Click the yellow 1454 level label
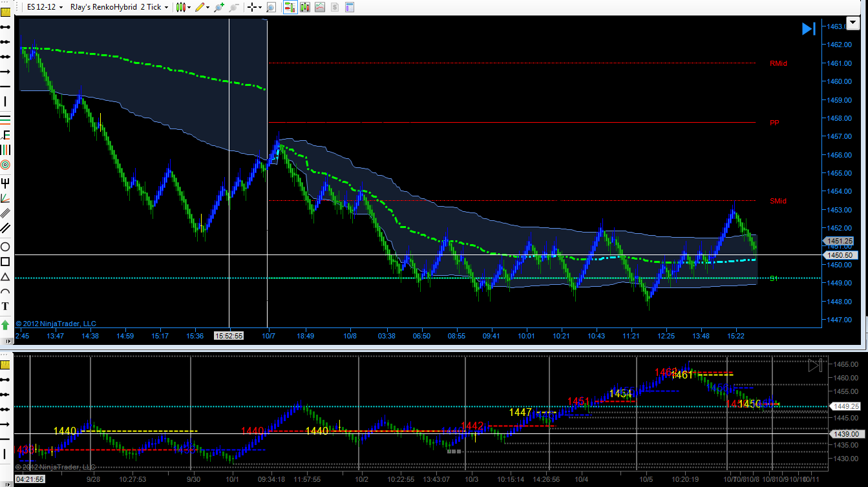This screenshot has height=487, width=868. click(x=620, y=393)
